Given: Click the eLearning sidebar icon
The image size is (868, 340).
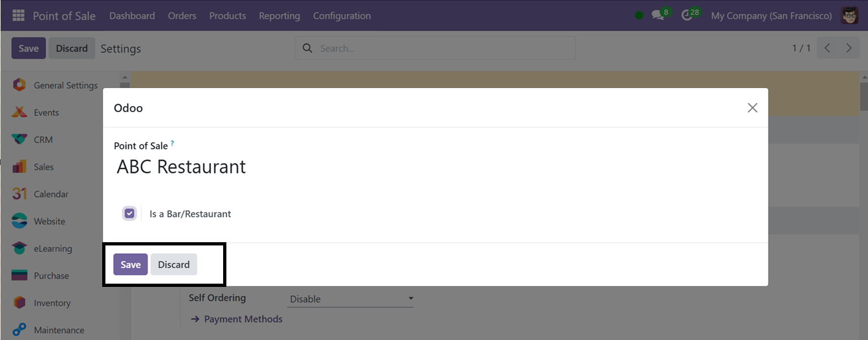Looking at the screenshot, I should click(19, 248).
